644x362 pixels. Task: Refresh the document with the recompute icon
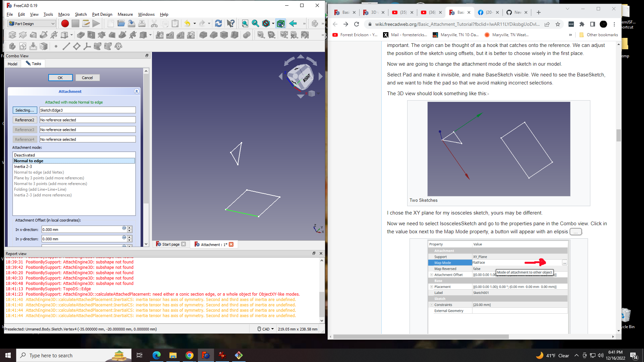coord(218,23)
